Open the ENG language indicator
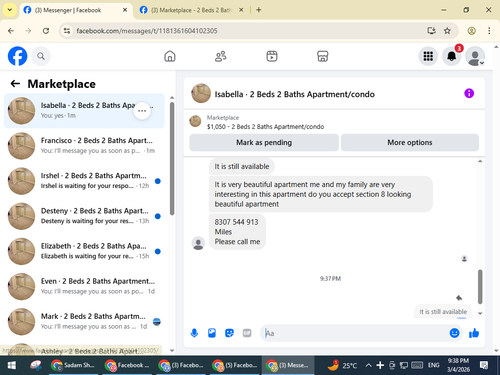500x375 pixels. pos(433,365)
